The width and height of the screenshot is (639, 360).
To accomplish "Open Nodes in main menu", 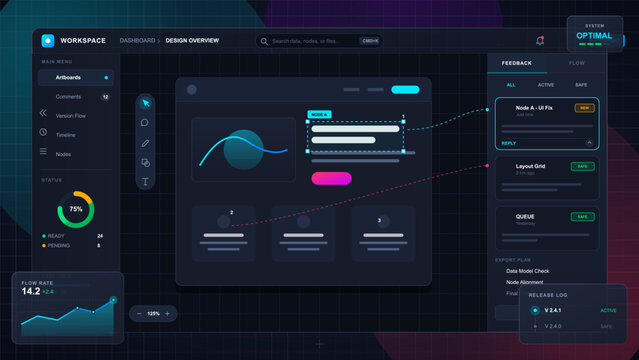I will [63, 154].
